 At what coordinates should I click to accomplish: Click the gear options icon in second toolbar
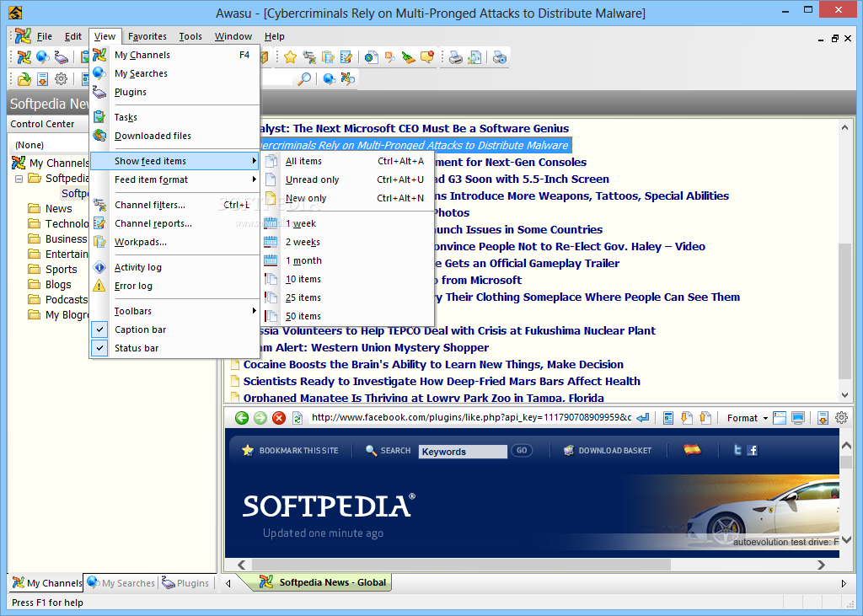pos(61,78)
